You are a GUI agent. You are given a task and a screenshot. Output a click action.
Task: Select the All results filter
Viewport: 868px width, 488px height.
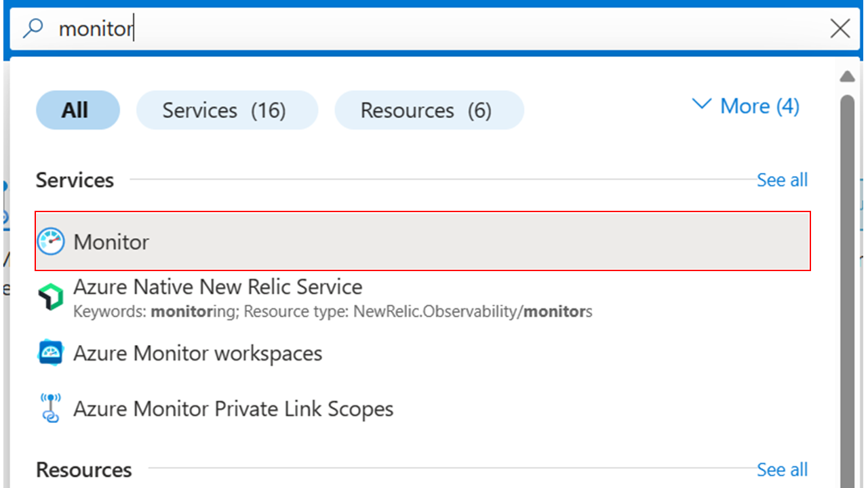[77, 110]
